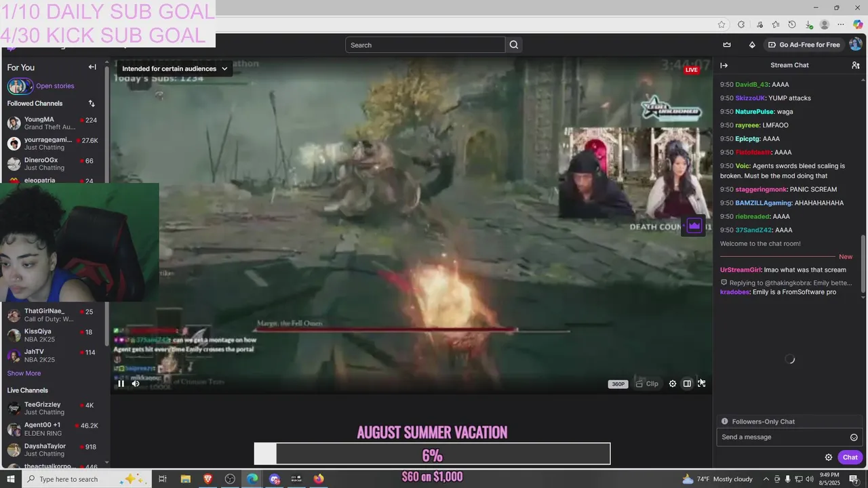
Task: Mute the stream volume speaker icon
Action: click(x=136, y=384)
